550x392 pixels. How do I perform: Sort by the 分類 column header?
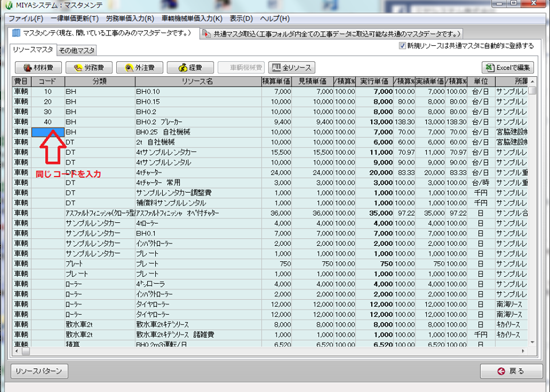(100, 81)
